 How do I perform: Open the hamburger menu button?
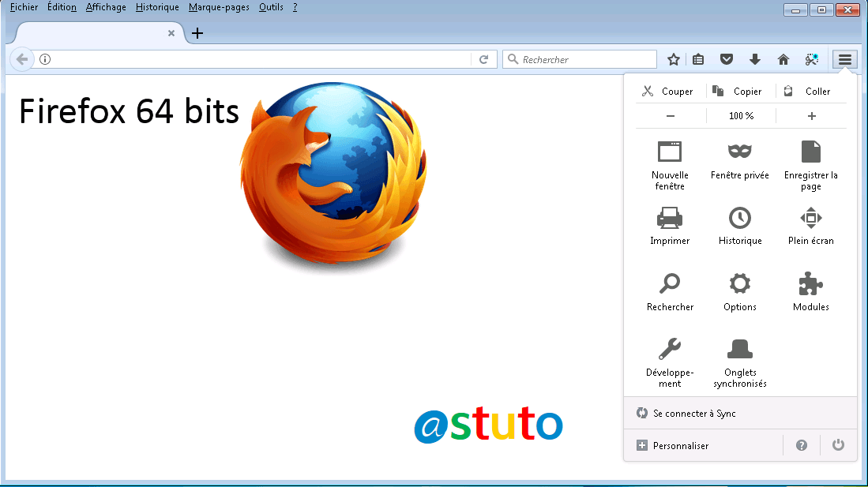coord(845,59)
